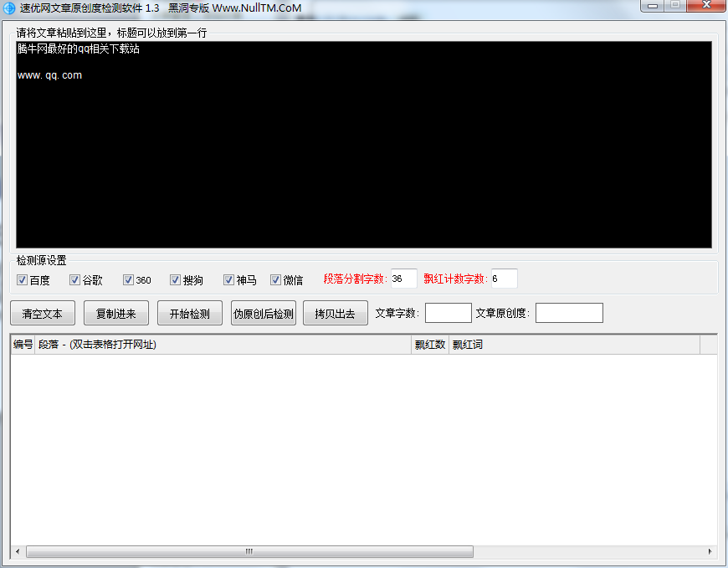
Task: Click the 文章字数 output field
Action: pyautogui.click(x=448, y=313)
